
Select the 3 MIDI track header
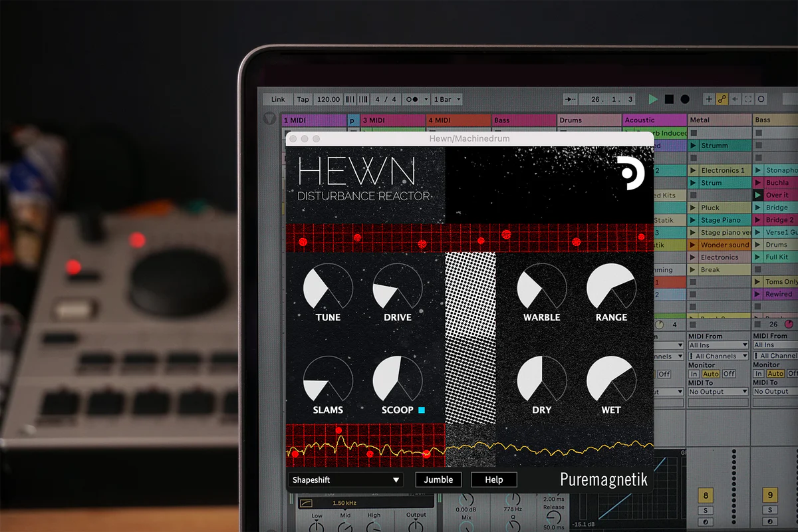pyautogui.click(x=392, y=120)
